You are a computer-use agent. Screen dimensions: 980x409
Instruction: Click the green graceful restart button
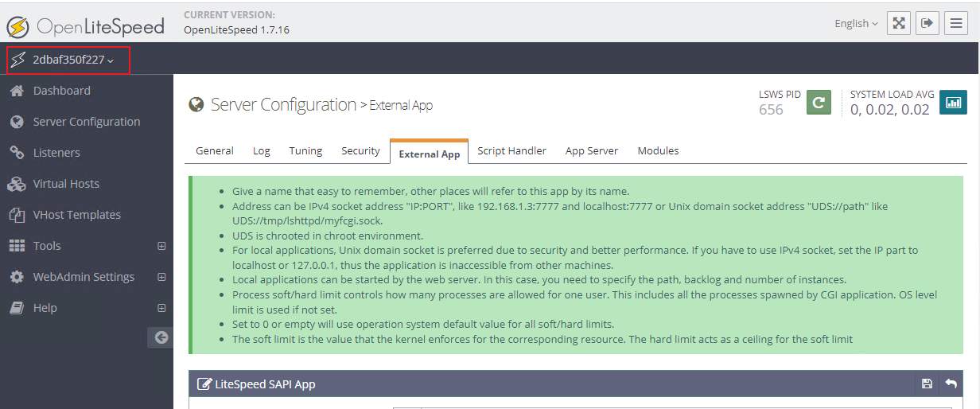tap(819, 103)
